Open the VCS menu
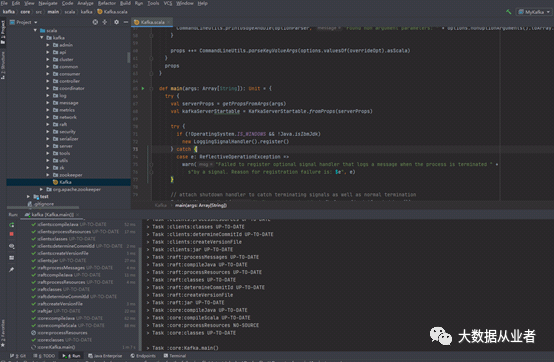Viewport: 554px width, 362px height. click(168, 3)
